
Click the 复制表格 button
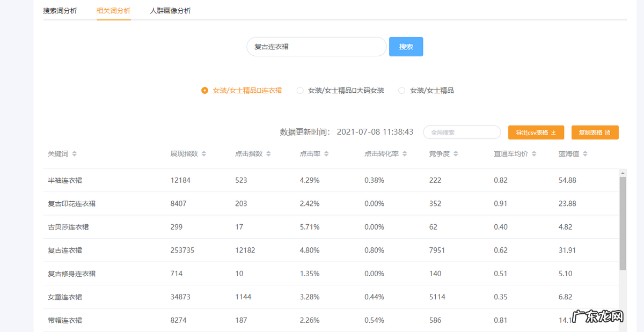595,132
